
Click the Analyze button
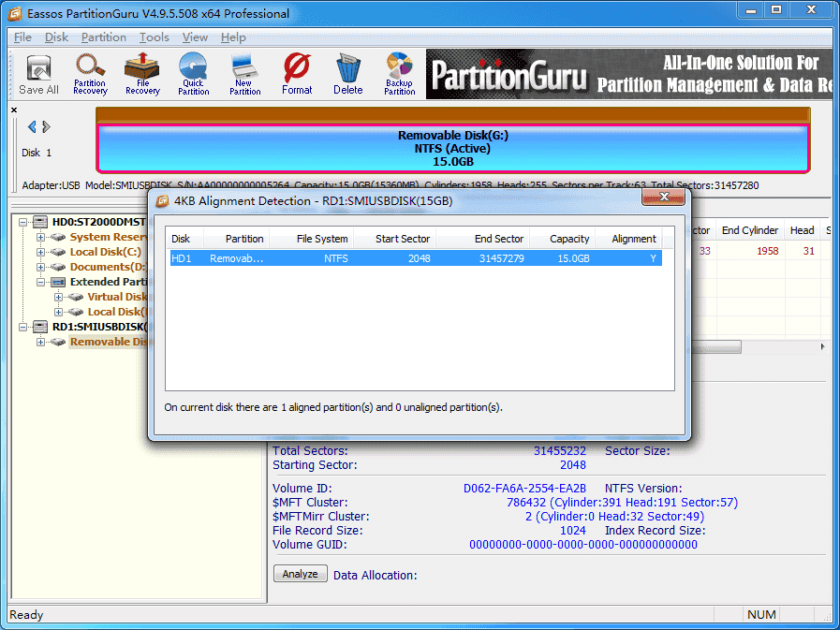point(300,574)
